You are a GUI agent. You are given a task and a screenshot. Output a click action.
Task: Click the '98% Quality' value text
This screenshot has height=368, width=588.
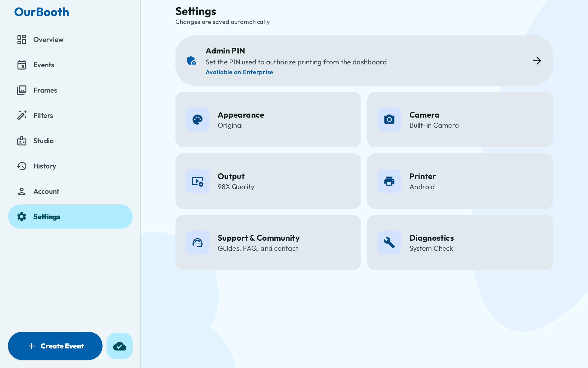(x=236, y=187)
